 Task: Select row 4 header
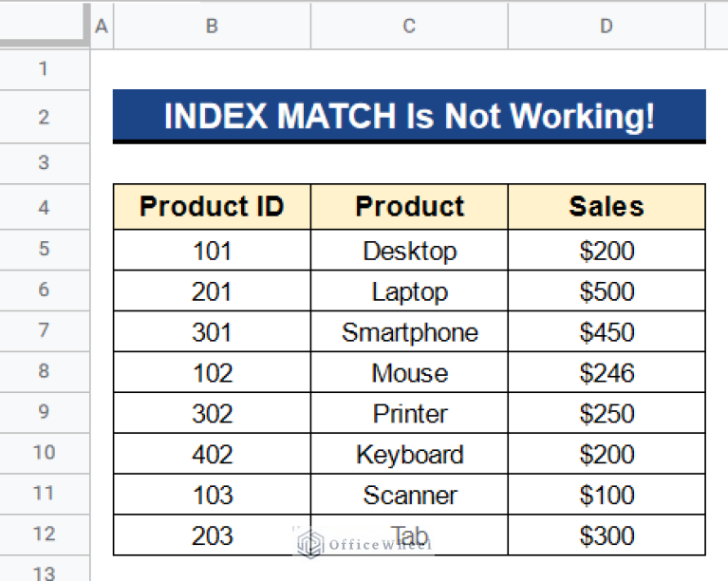(45, 207)
